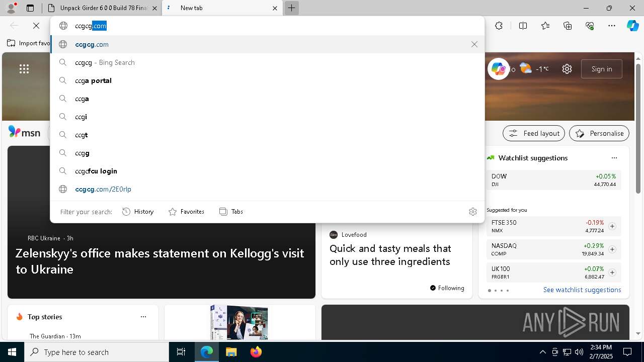Select the ccgcg - Bing Search suggestion
This screenshot has width=644, height=362.
(267, 62)
